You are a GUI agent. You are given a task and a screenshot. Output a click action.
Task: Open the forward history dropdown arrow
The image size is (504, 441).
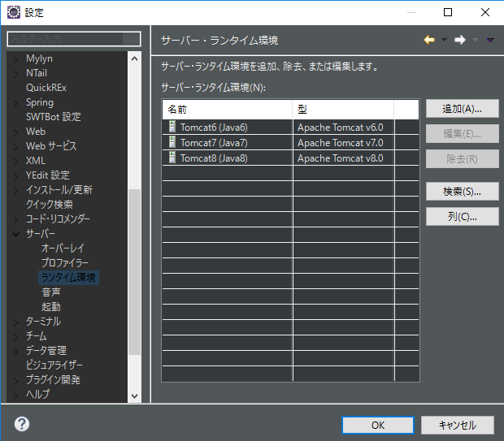[x=475, y=40]
